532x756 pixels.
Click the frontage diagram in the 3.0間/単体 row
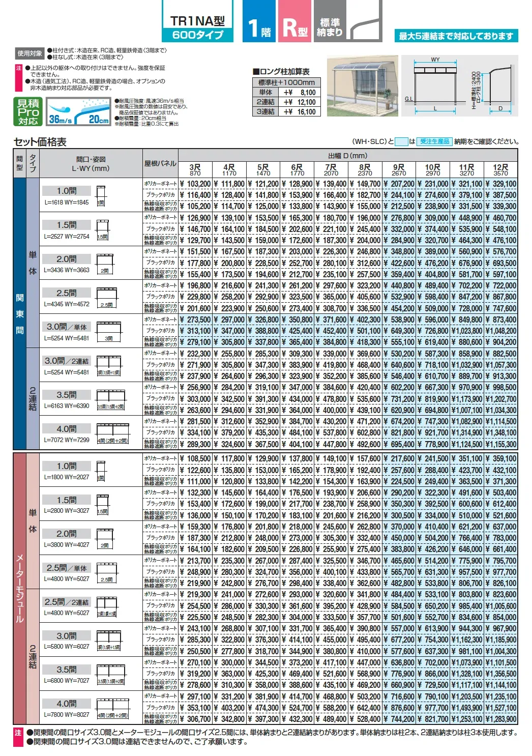click(x=109, y=331)
